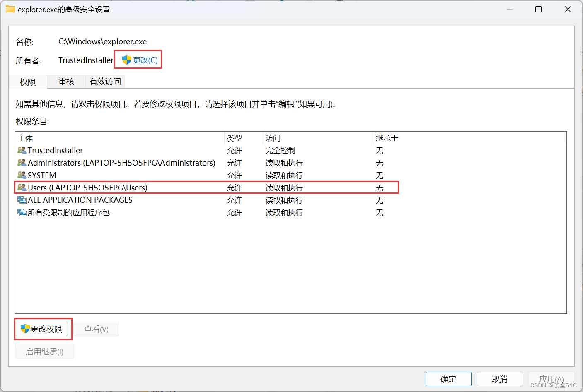Cancel with the 取消 button
Screen dimensions: 583x392
500,379
